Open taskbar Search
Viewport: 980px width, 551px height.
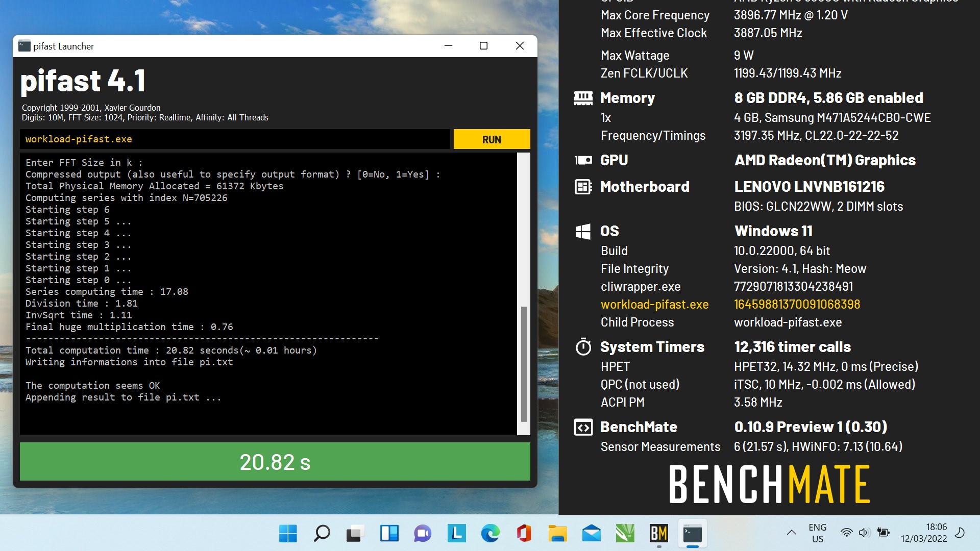(322, 534)
